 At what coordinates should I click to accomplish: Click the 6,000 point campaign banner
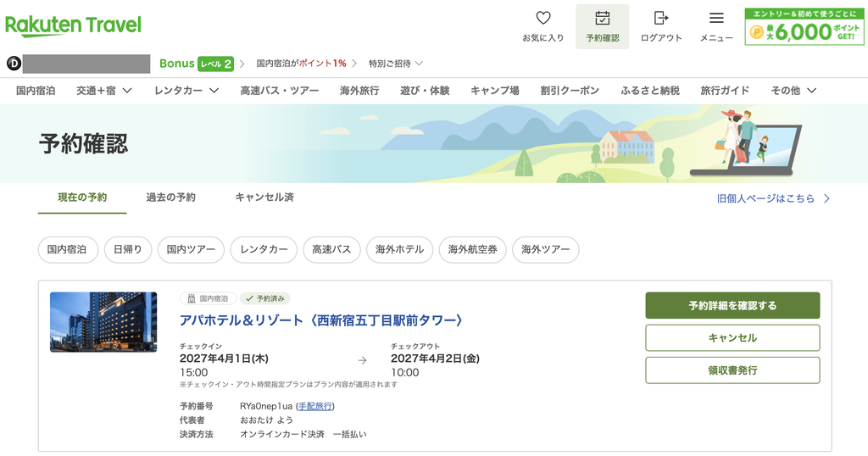click(x=804, y=26)
